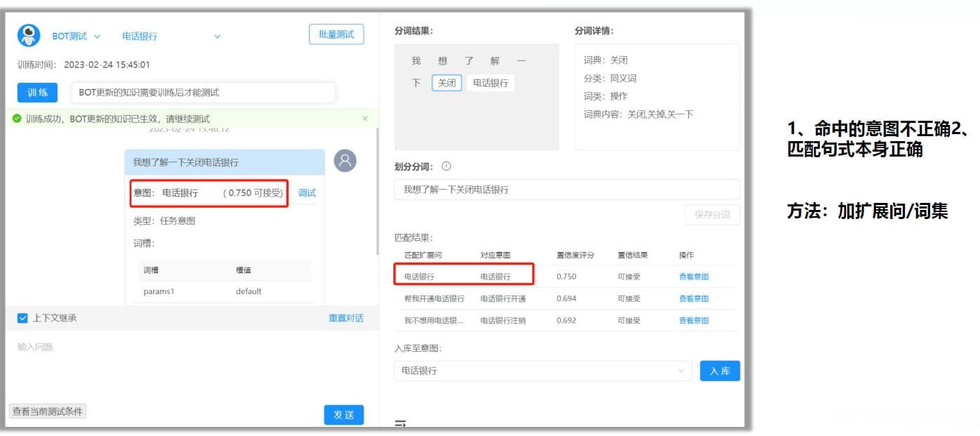Click the params1 slot cell
Viewport: 980px width, 436px height.
click(159, 291)
